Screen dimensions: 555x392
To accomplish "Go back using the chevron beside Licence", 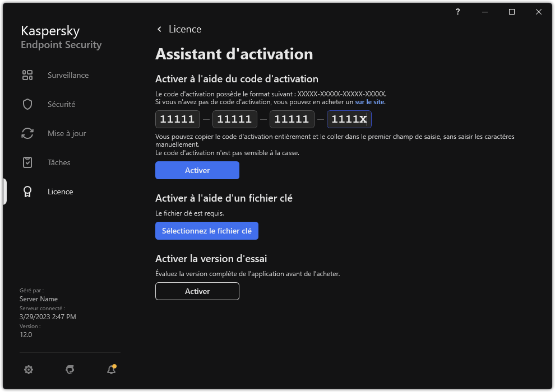I will (x=159, y=29).
